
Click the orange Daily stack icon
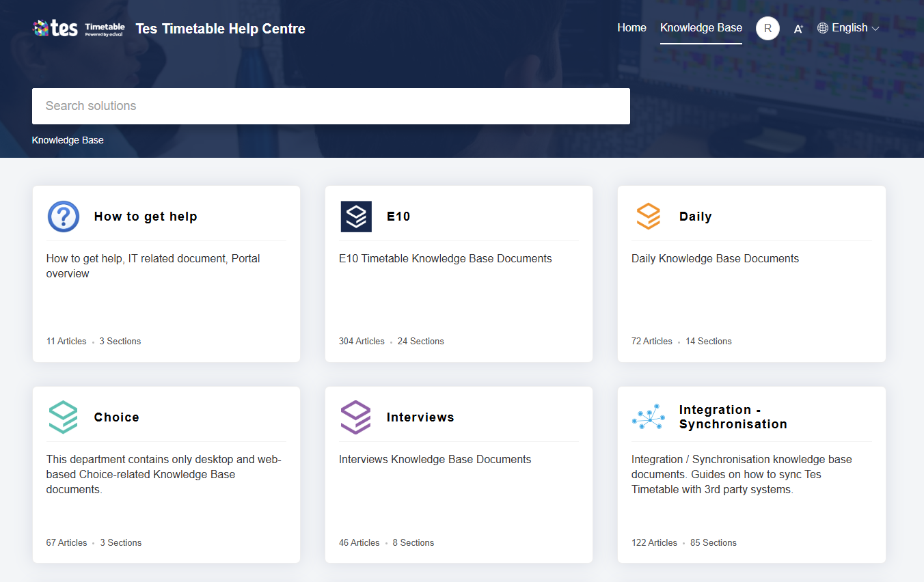648,217
